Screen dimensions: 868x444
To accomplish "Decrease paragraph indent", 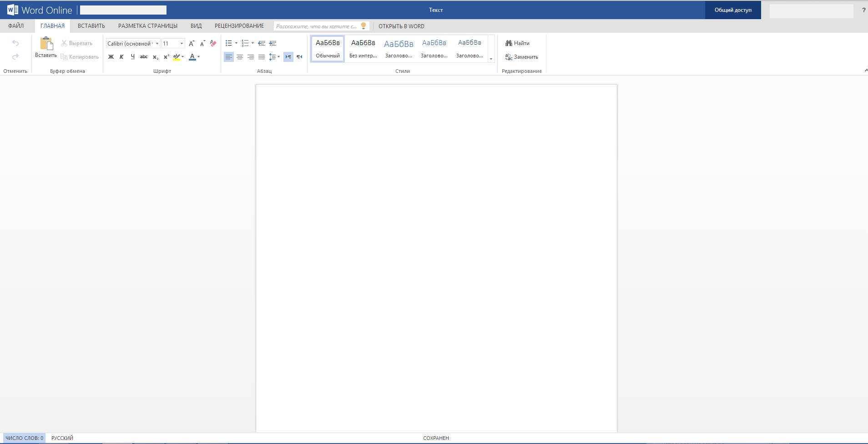I will click(262, 43).
